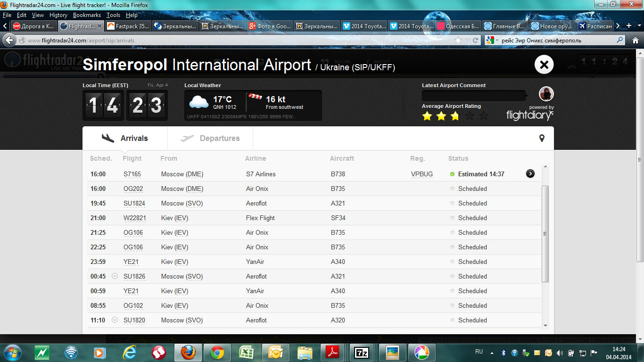The image size is (644, 362).
Task: Open Google Chrome from the taskbar
Action: point(217,352)
